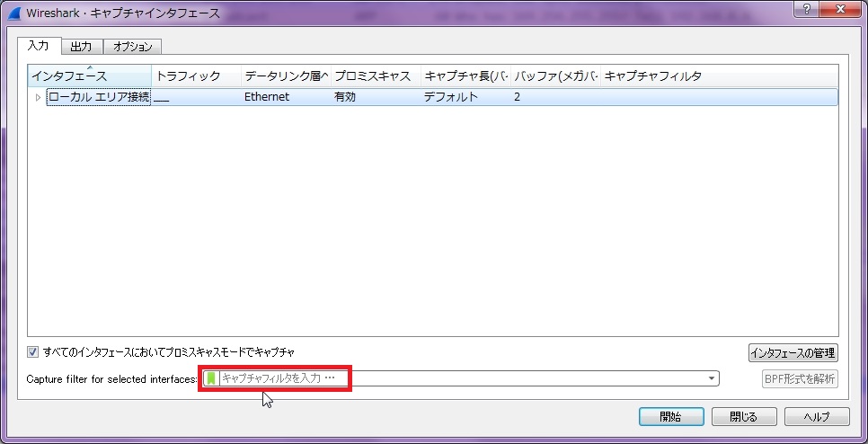This screenshot has width=868, height=444.
Task: Click the 有効 promiscuous cell
Action: pyautogui.click(x=345, y=97)
